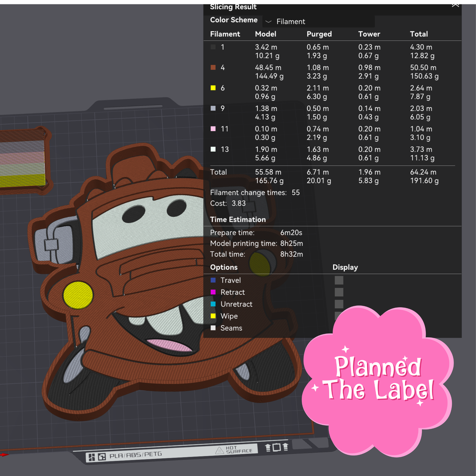The width and height of the screenshot is (476, 476).
Task: Click the Model column header
Action: pyautogui.click(x=266, y=34)
